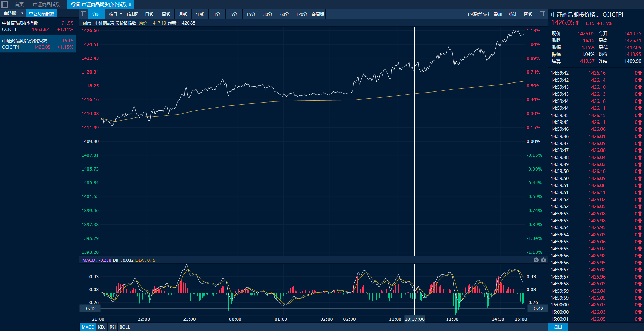Image resolution: width=644 pixels, height=331 pixels.
Task: Open the 画线 drawing tool
Action: (x=528, y=14)
